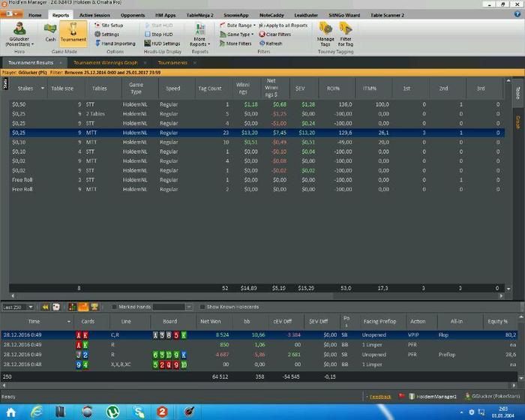
Task: Sort hands by the Net Won header
Action: point(211,322)
